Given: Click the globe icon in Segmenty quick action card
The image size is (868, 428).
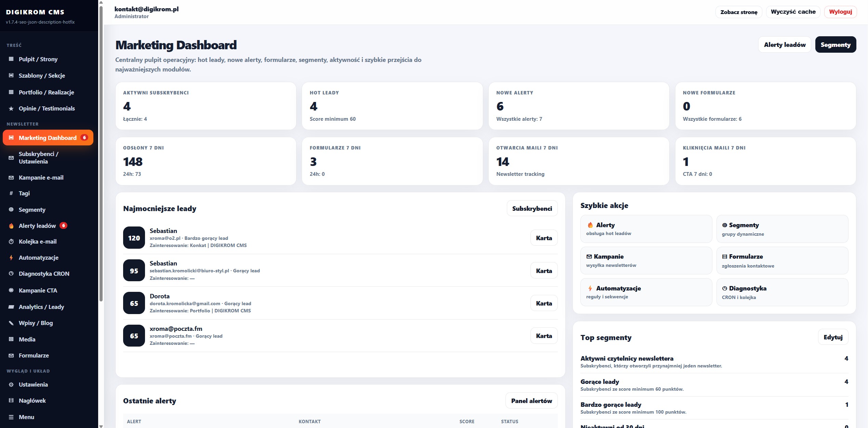Looking at the screenshot, I should (725, 225).
